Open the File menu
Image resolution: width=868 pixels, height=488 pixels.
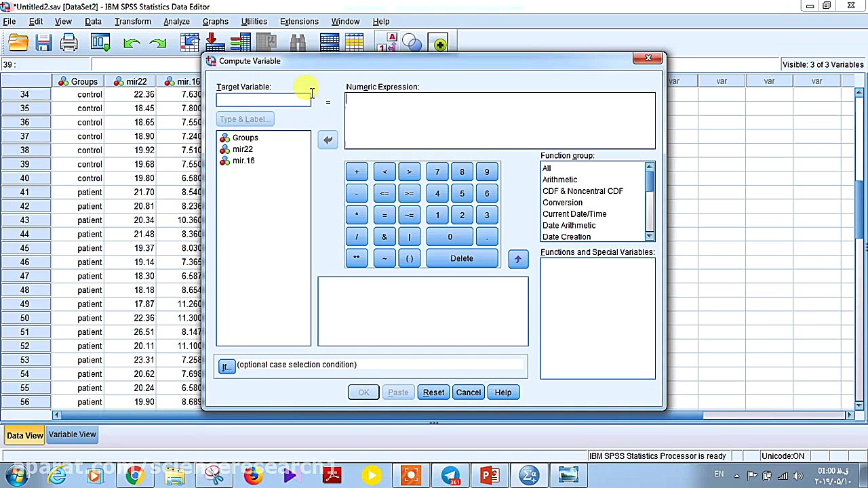pyautogui.click(x=9, y=21)
